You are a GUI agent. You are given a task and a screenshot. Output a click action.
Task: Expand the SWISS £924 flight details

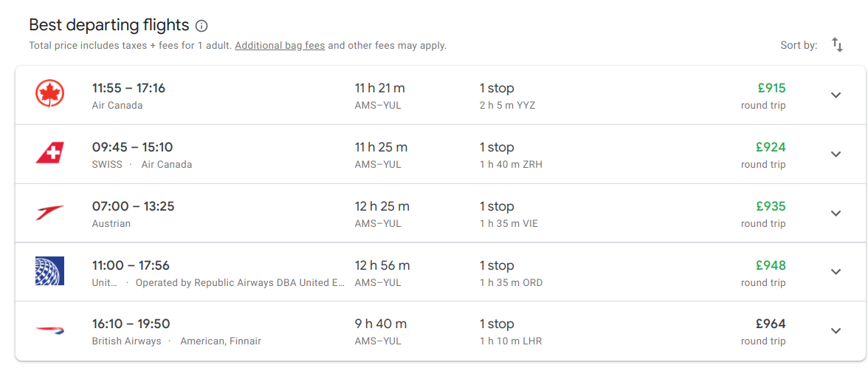836,154
